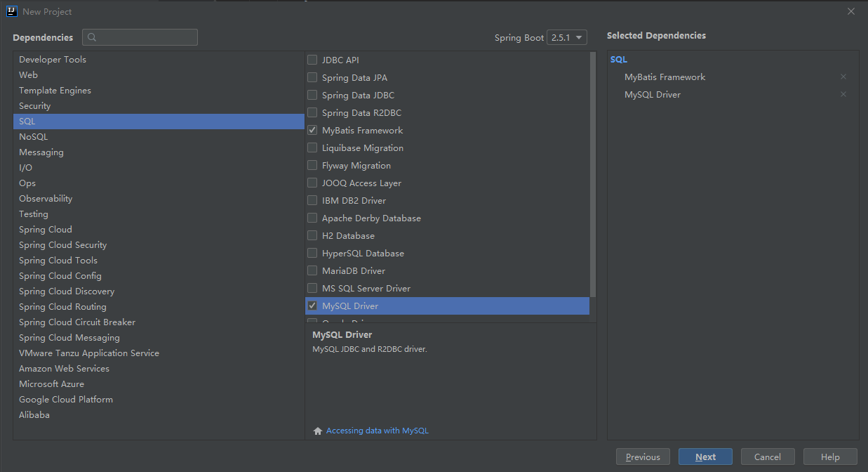Select the Spring Cloud Discovery category
This screenshot has height=472, width=868.
click(x=159, y=291)
